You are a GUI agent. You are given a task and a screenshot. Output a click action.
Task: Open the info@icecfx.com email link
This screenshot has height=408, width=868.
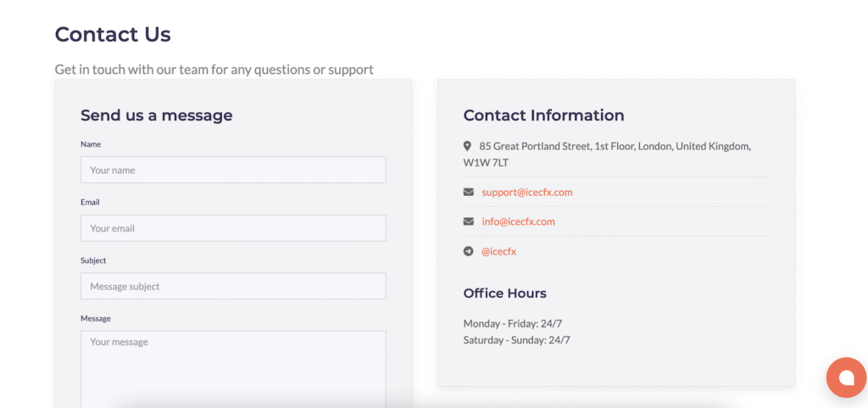tap(518, 221)
